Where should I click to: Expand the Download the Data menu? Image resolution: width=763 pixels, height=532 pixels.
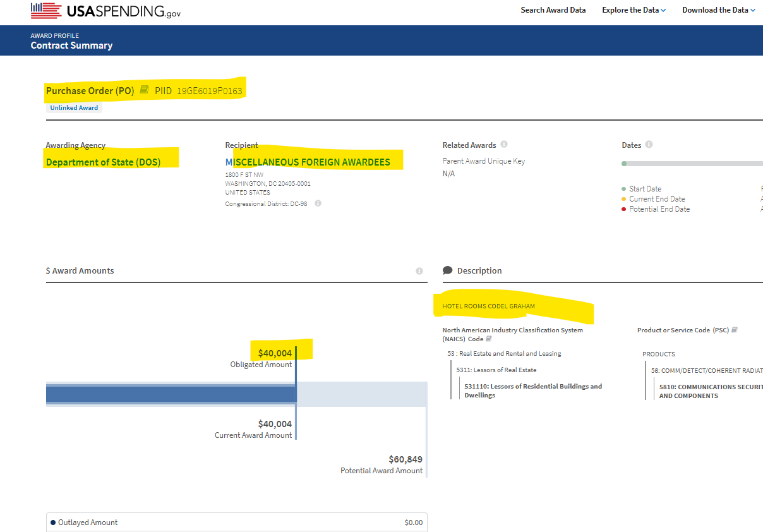(x=719, y=10)
